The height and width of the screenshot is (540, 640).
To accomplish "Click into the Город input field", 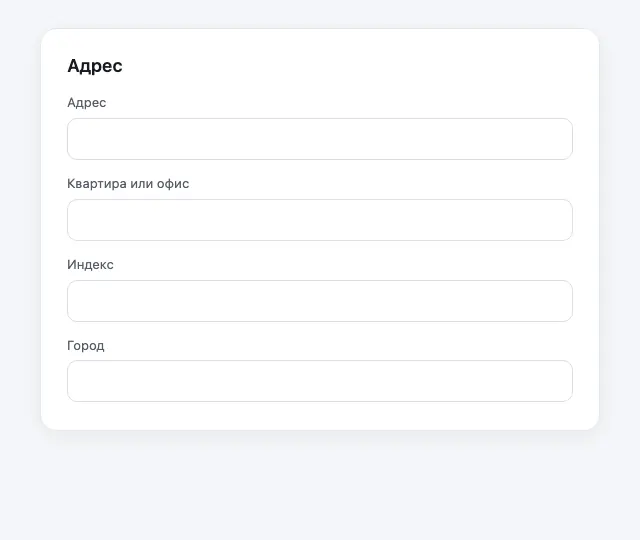I will [320, 381].
